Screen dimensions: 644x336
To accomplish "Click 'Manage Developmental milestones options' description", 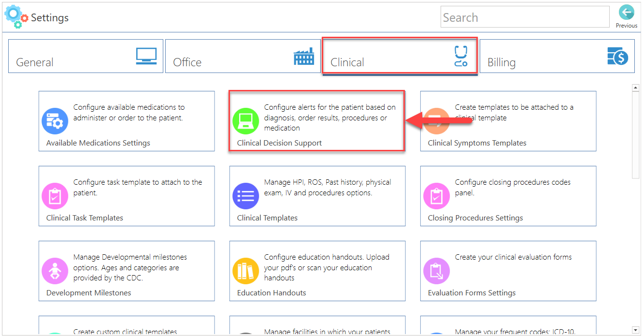I will coord(130,267).
